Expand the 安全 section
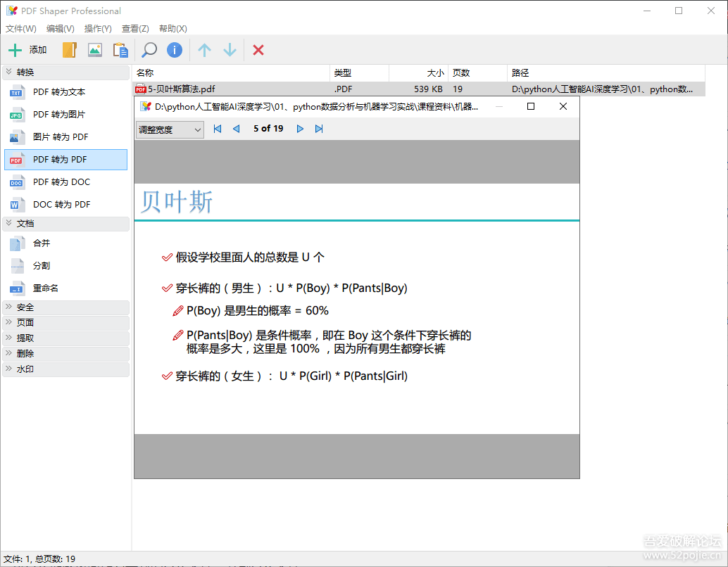Viewport: 728px width, 567px height. (x=66, y=307)
